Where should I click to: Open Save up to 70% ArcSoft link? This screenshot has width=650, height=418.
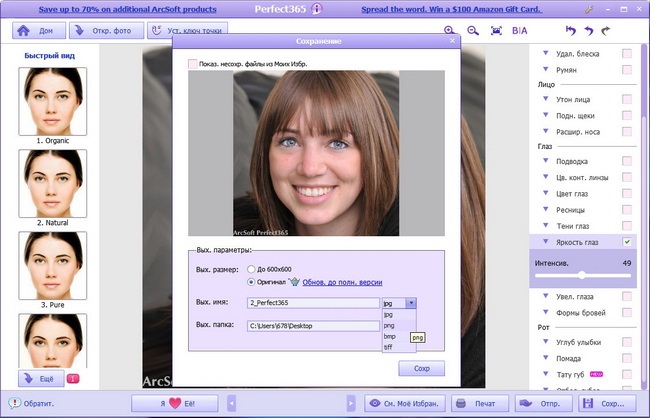(128, 9)
